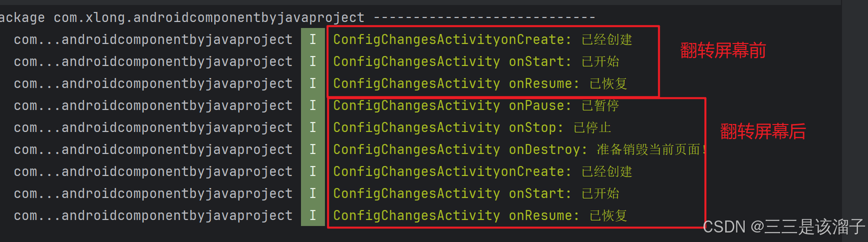Click the info level badge beside the onPause log
The height and width of the screenshot is (242, 868).
(313, 105)
